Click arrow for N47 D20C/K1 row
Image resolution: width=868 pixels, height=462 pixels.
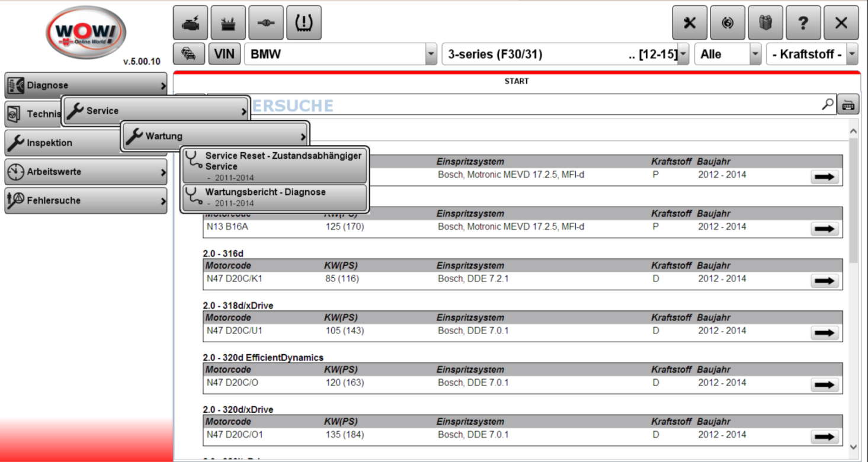click(x=824, y=281)
